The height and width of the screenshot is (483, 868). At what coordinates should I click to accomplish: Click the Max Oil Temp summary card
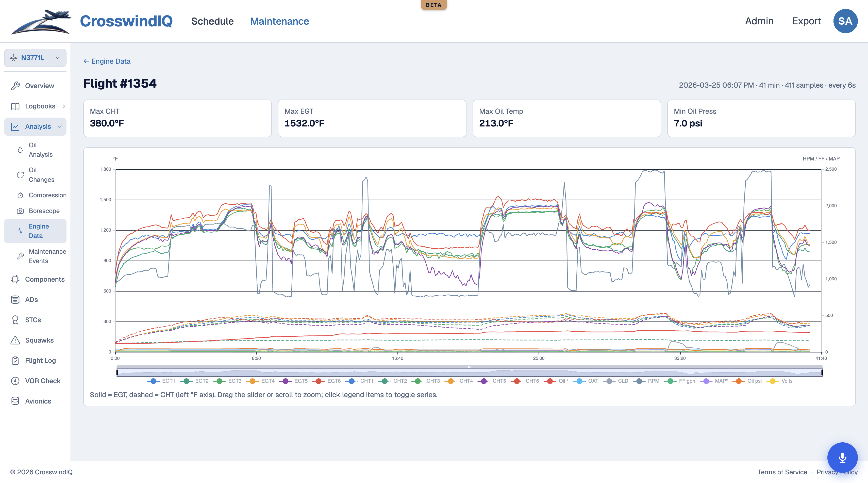[x=566, y=118]
